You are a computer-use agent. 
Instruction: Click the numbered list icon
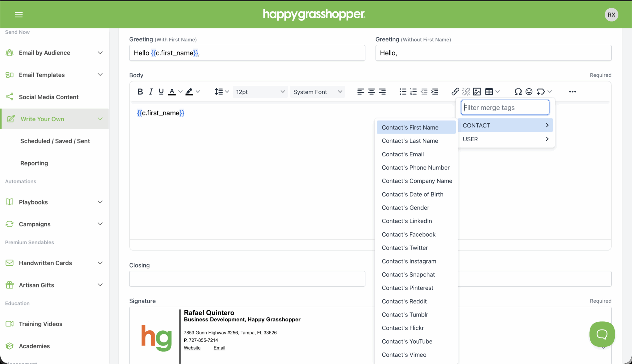413,92
